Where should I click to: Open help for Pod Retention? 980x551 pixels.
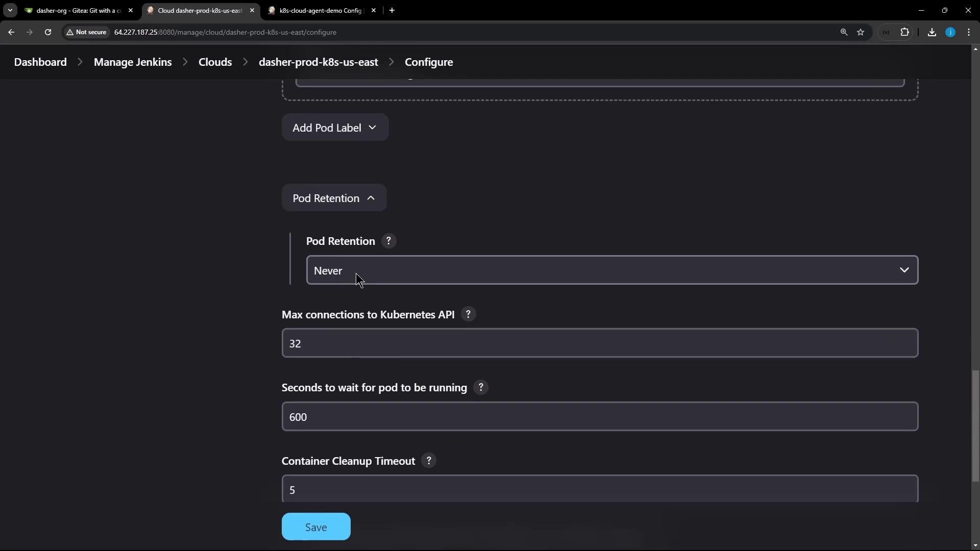(388, 241)
